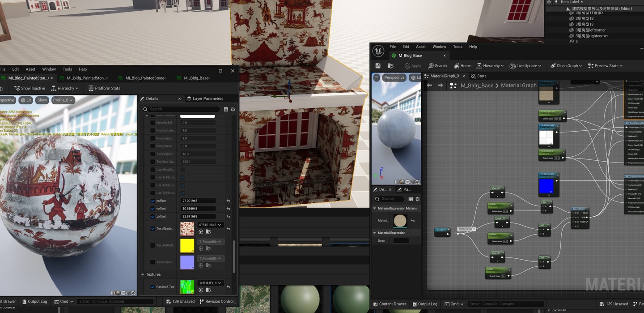Viewport: 644px width, 313px height.
Task: Toggle the xoffset parameter checkbox
Action: pos(153,201)
